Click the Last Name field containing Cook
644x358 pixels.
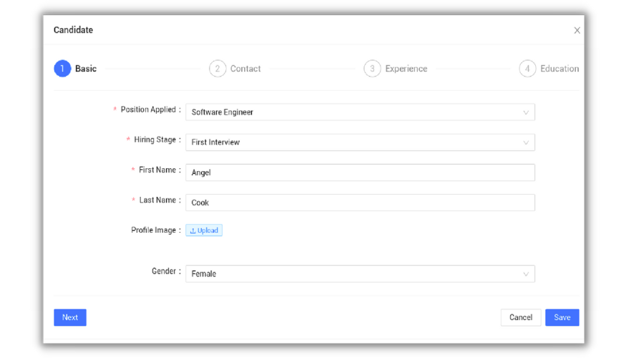(x=359, y=203)
